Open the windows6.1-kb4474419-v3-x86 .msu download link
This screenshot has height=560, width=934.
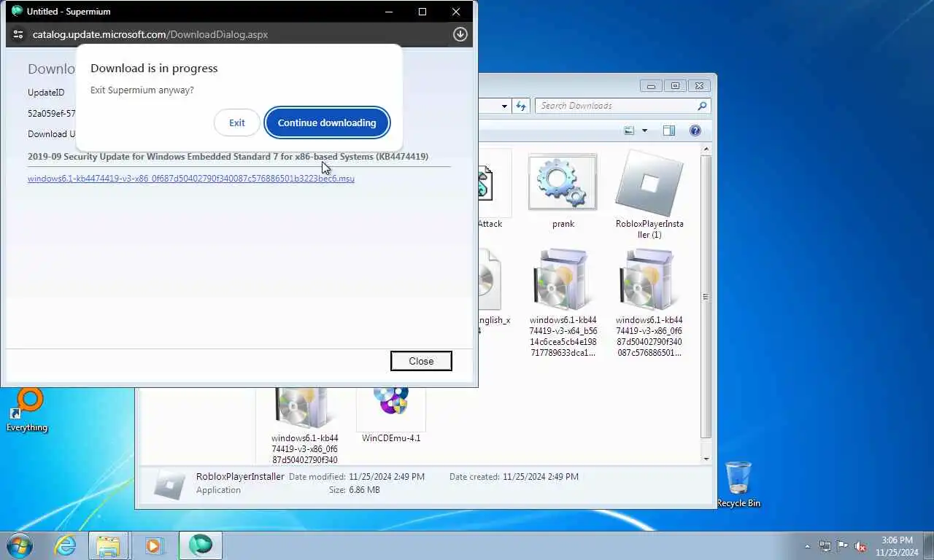point(191,178)
